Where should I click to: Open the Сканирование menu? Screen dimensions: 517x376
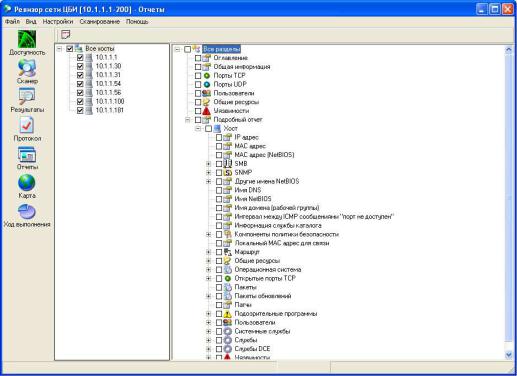coord(100,21)
